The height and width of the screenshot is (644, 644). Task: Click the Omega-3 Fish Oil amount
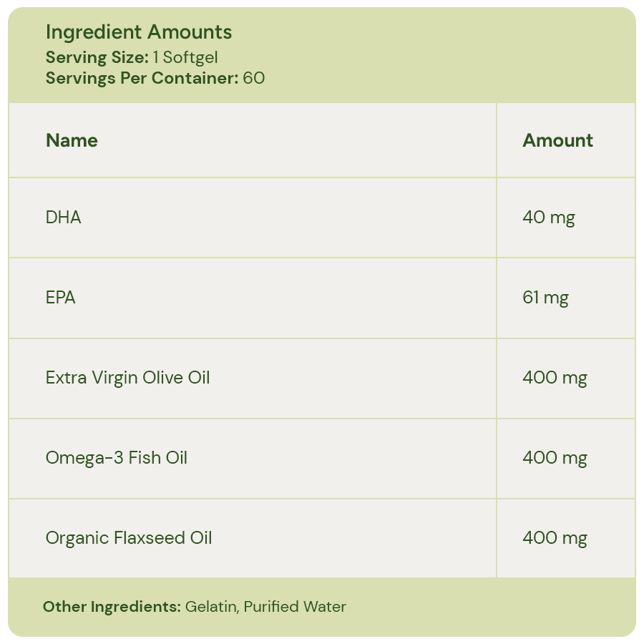(x=555, y=458)
